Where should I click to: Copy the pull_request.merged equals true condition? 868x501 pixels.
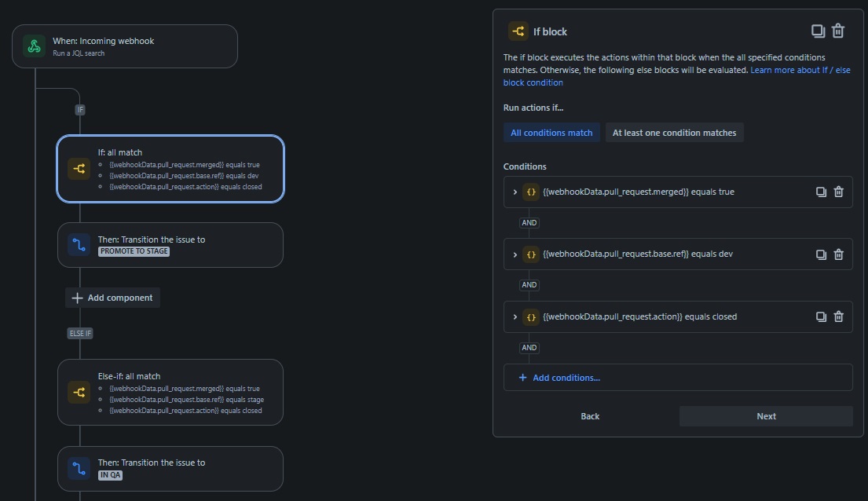[821, 192]
